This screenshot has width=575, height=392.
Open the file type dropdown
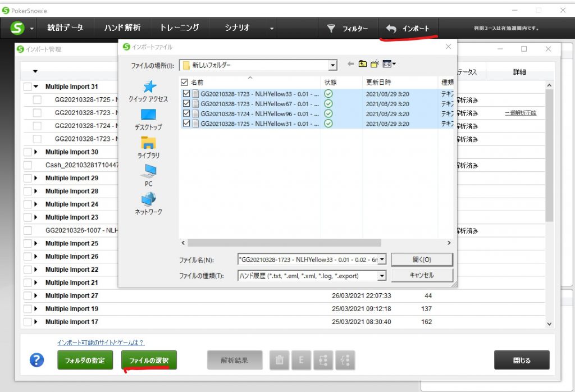coord(382,276)
